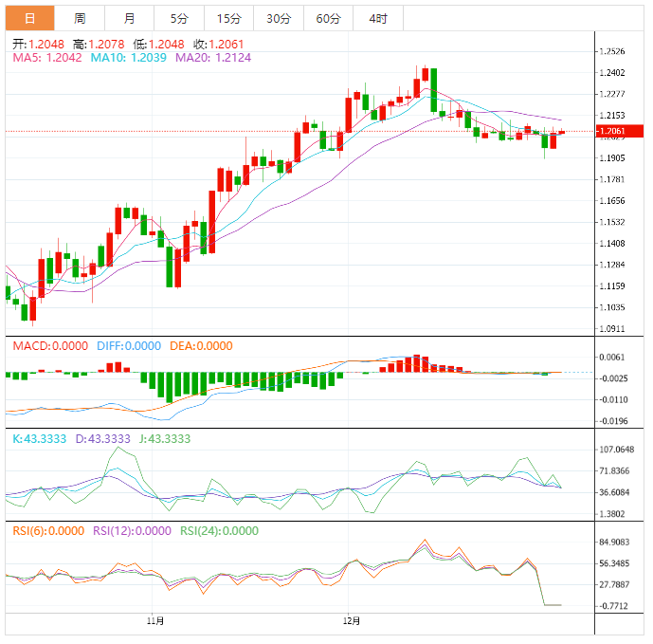Click the 12月 date marker on time axis
The width and height of the screenshot is (653, 644).
[x=352, y=620]
